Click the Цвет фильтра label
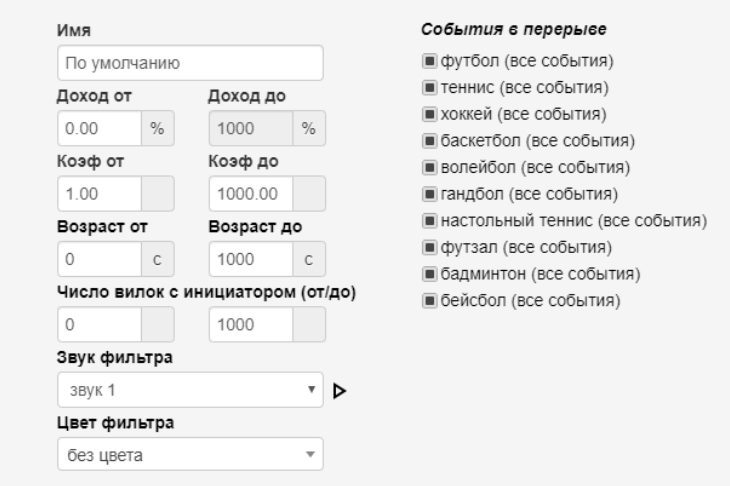The width and height of the screenshot is (730, 486). pos(115,423)
